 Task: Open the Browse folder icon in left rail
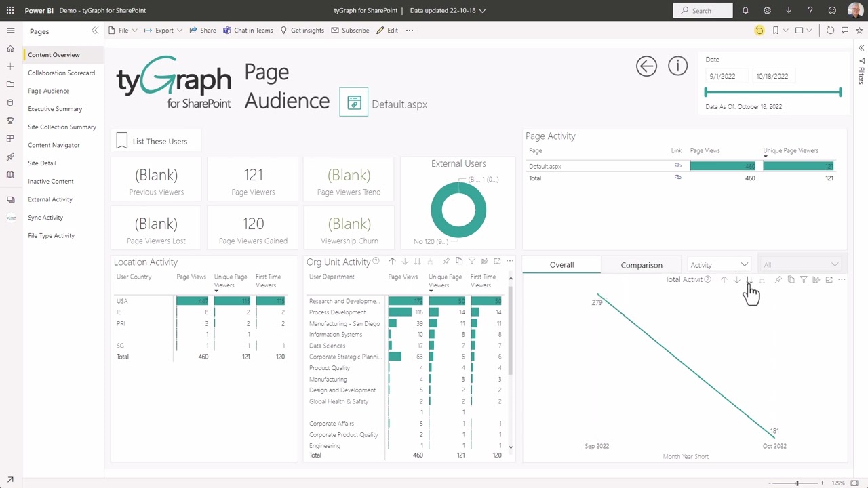[10, 85]
